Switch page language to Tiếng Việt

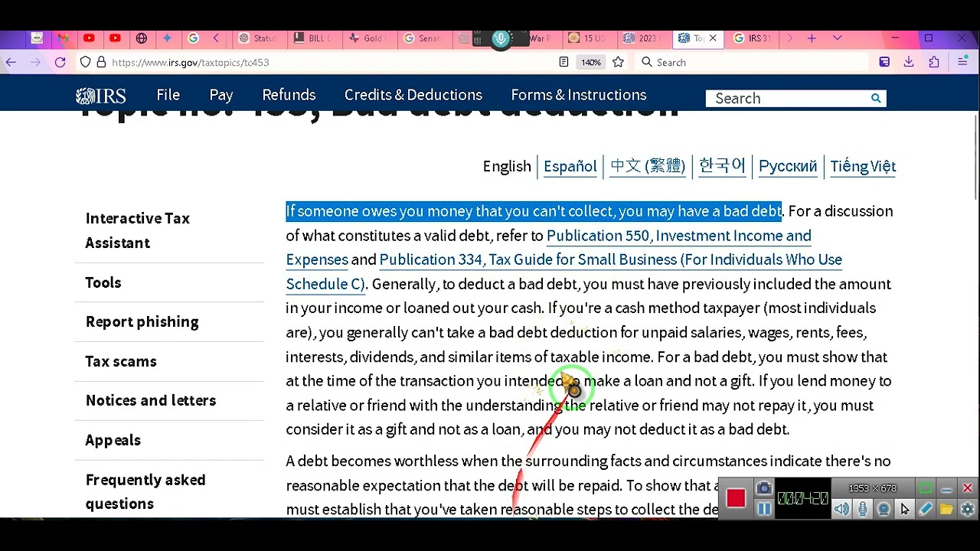coord(863,166)
